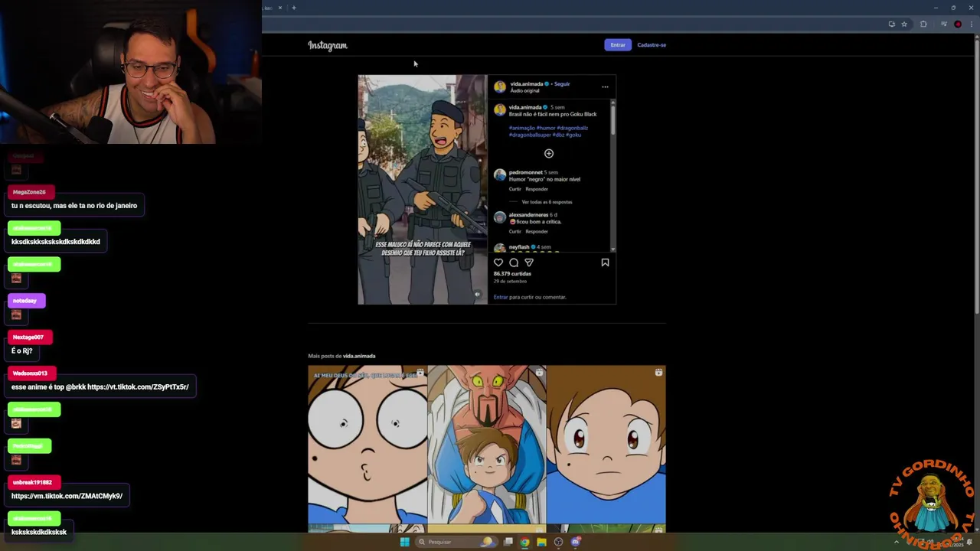Open a new browser tab
The height and width of the screenshot is (551, 980).
(x=294, y=8)
